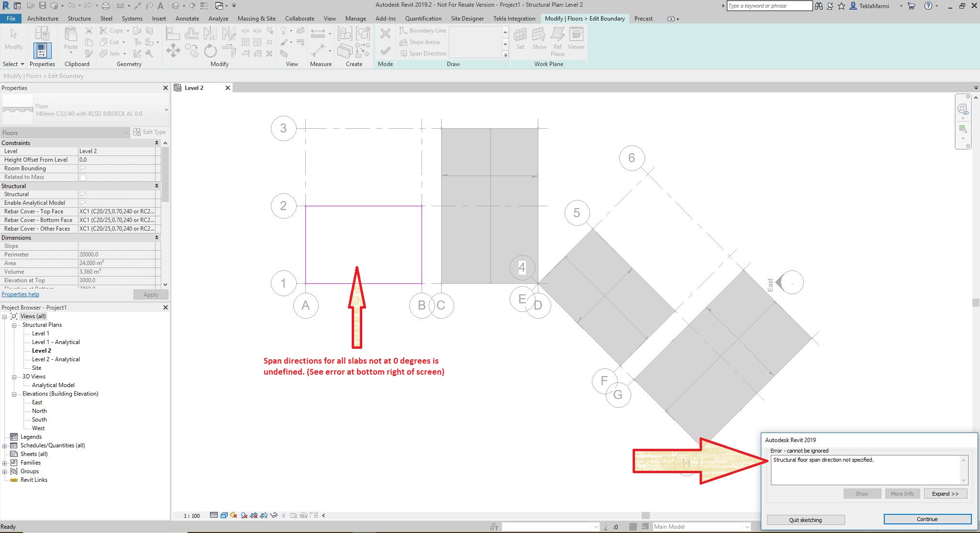
Task: Click the search keyword input field
Action: 768,6
